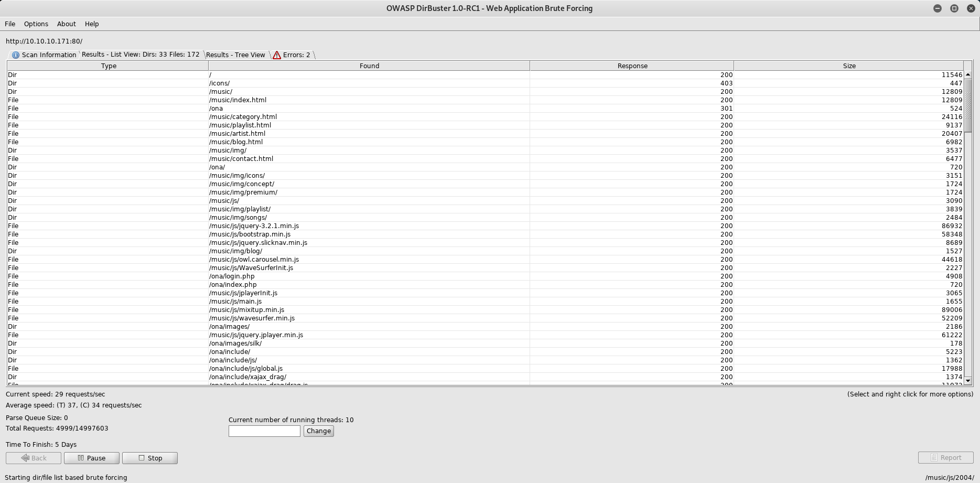Stop the brute force scan
Viewport: 980px width, 483px height.
tap(150, 458)
